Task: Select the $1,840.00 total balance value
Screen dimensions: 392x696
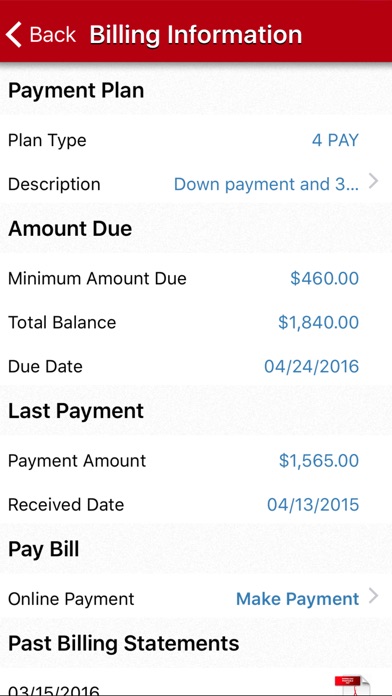Action: pos(318,322)
